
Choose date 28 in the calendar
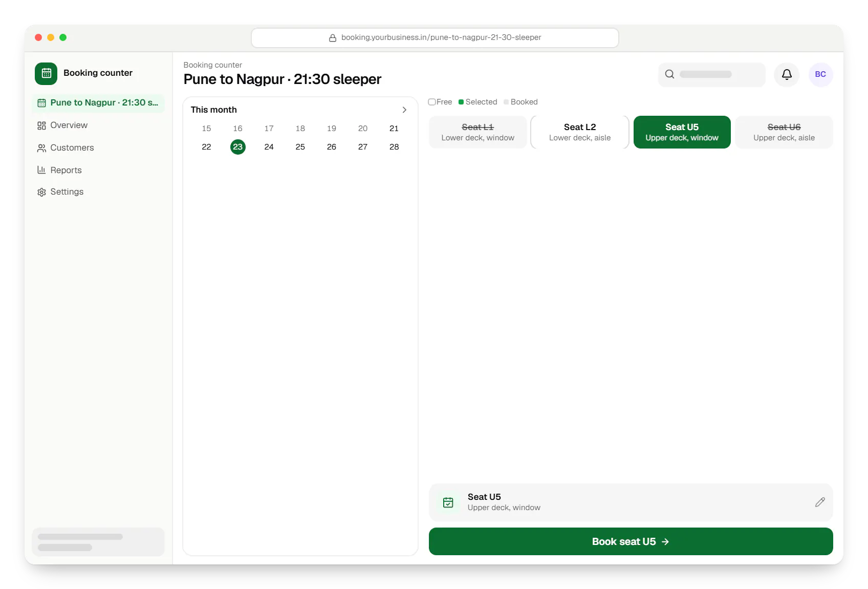click(x=394, y=147)
